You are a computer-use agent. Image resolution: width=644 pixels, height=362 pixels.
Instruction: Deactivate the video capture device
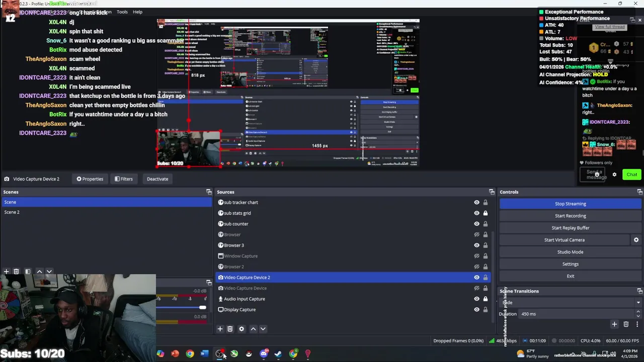[157, 179]
